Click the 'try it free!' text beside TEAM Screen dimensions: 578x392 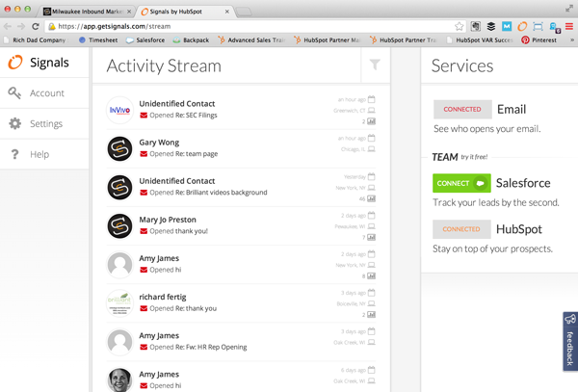point(474,157)
